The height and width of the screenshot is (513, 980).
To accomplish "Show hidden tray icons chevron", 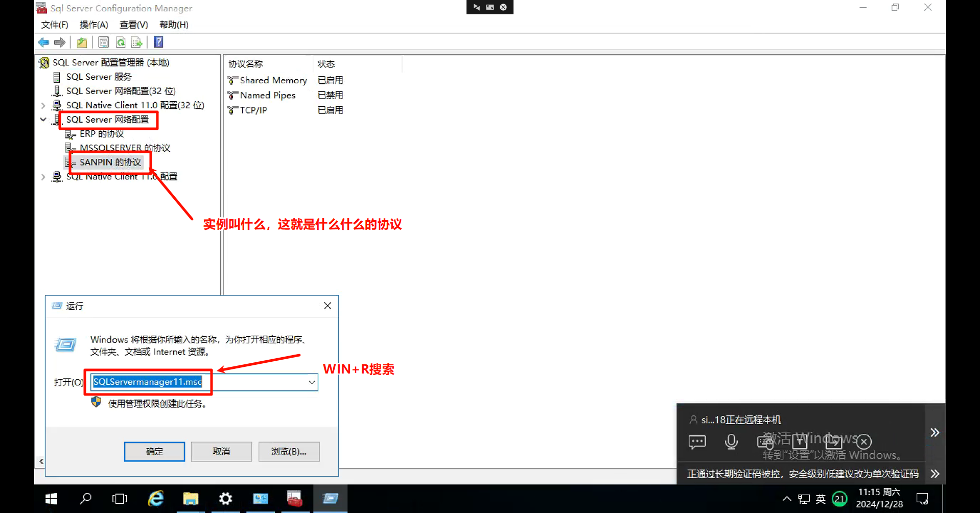I will coord(787,499).
